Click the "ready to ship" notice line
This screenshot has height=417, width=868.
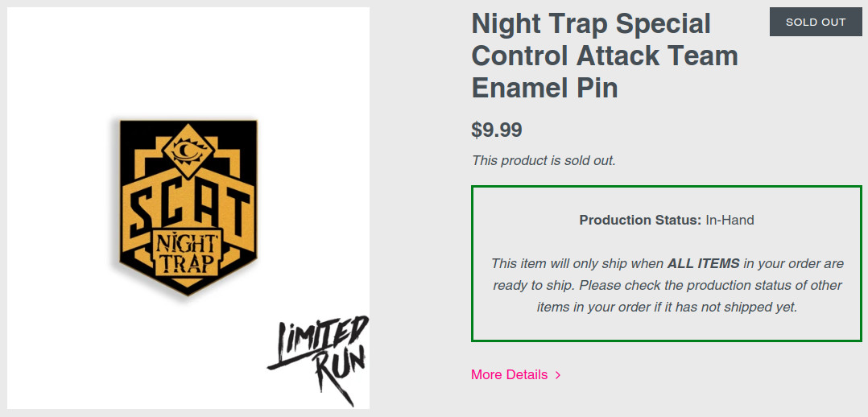tap(667, 285)
